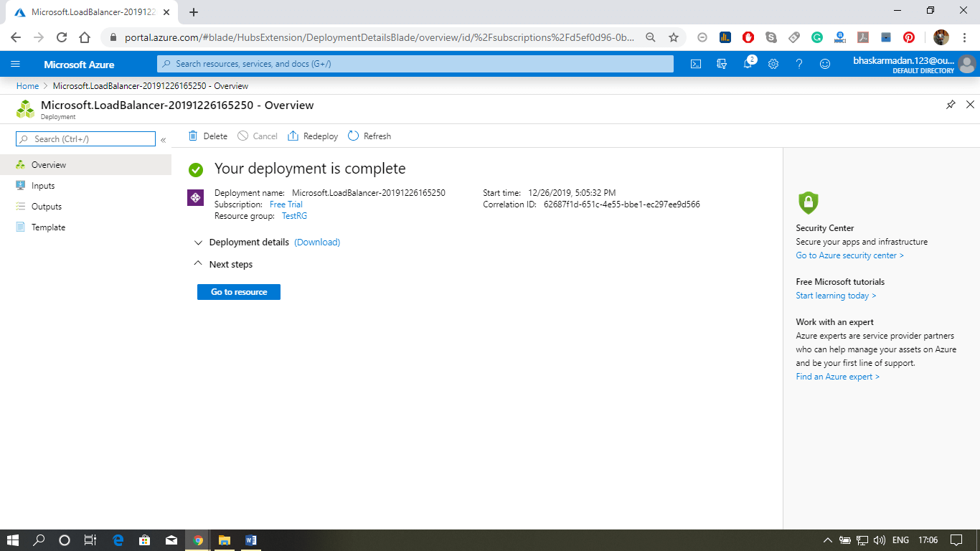Close the deployment Overview blade
This screenshot has width=980, height=551.
tap(970, 105)
